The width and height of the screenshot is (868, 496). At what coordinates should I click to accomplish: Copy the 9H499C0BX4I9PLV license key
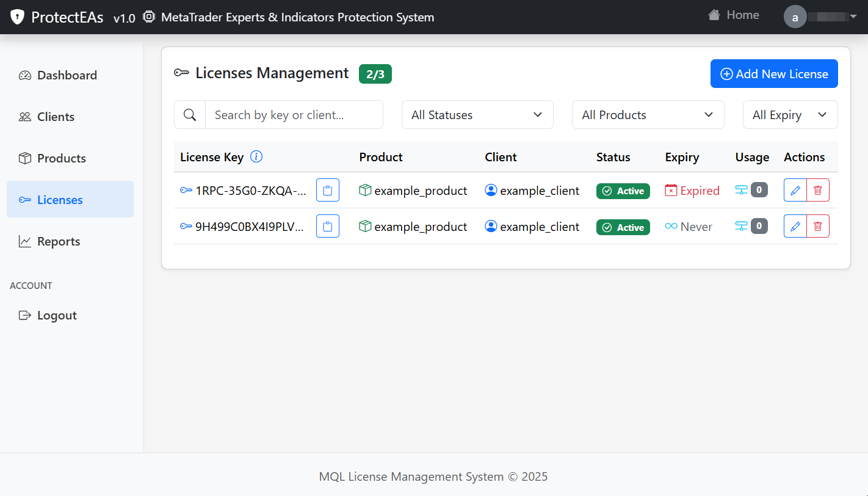click(x=328, y=227)
